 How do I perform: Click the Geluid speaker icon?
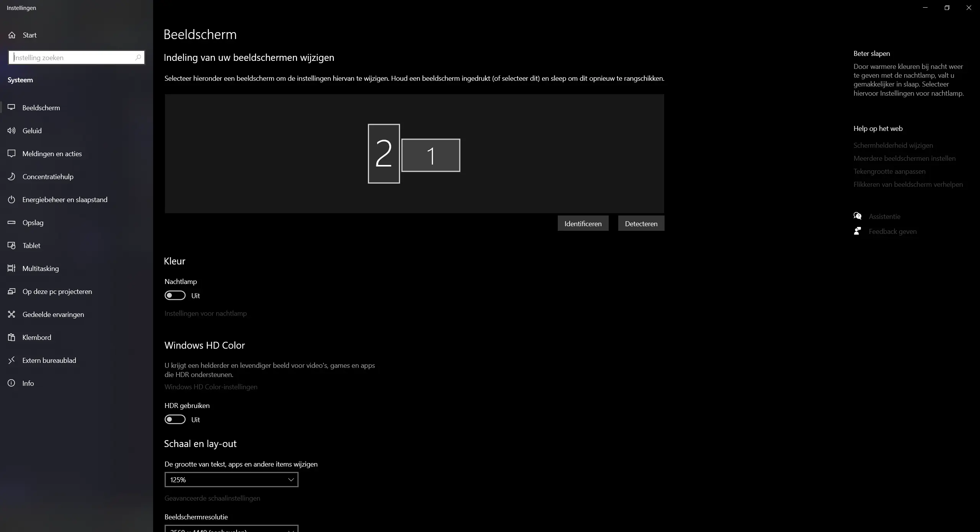(11, 131)
